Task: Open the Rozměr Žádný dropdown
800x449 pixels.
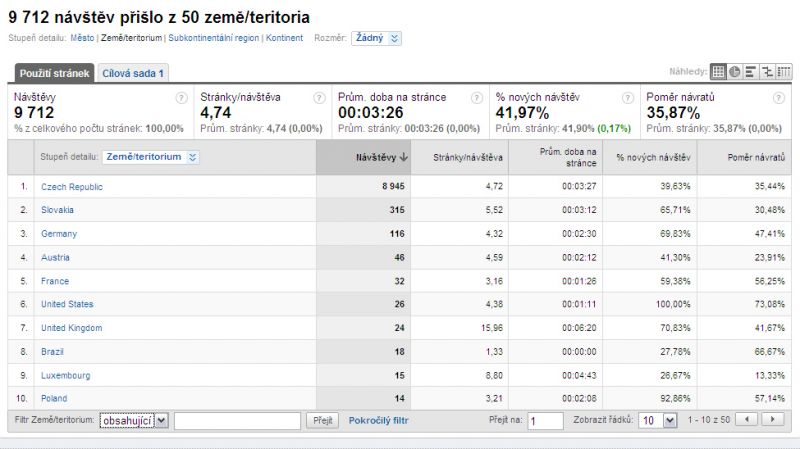Action: coord(377,38)
